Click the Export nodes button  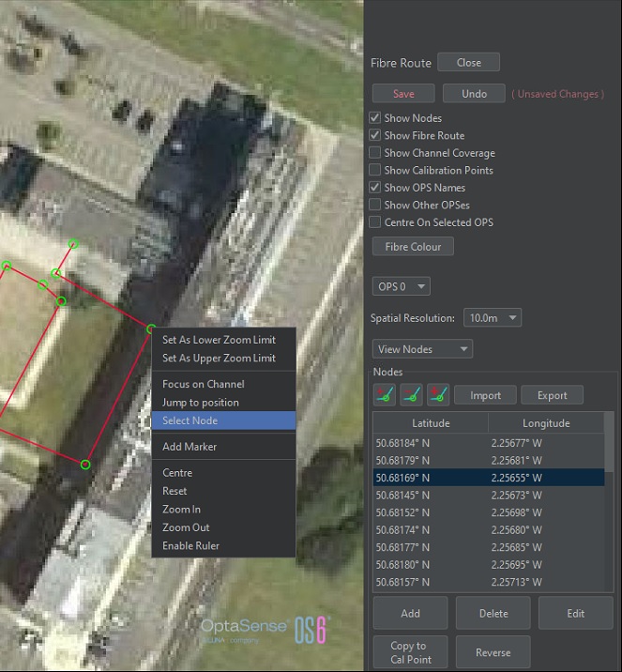click(553, 395)
